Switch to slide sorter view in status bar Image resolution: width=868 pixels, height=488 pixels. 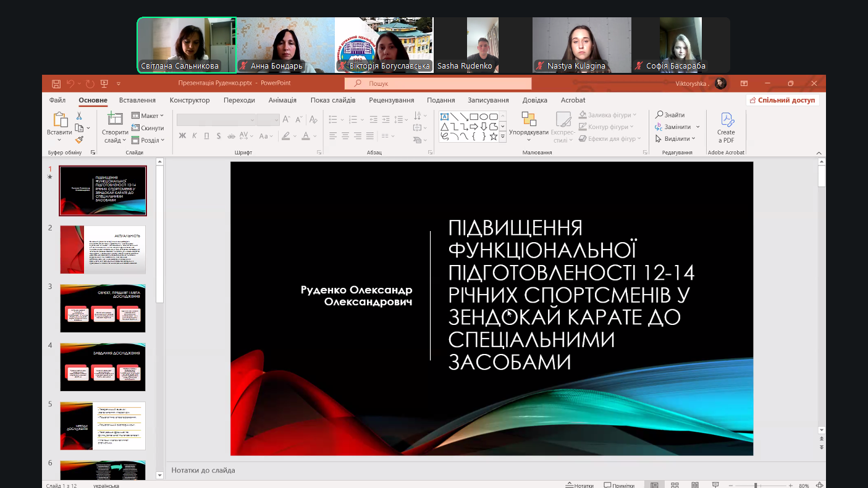(675, 485)
